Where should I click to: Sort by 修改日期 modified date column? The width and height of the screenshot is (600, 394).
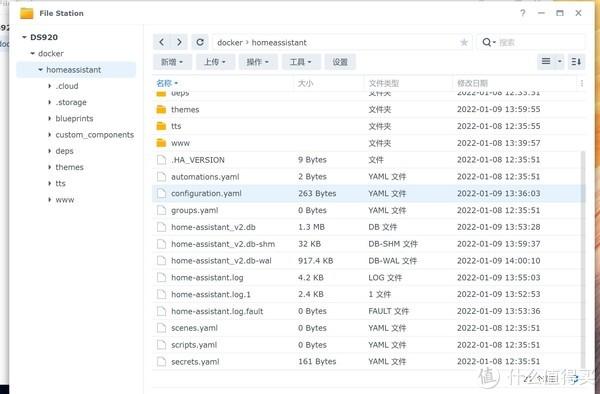[x=472, y=83]
